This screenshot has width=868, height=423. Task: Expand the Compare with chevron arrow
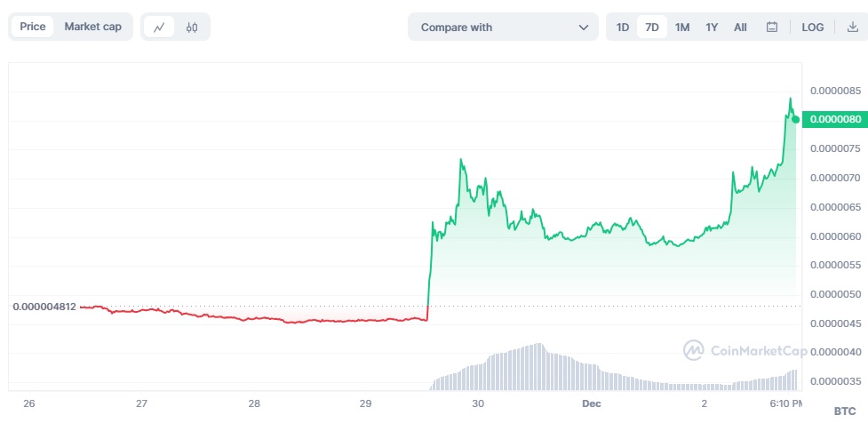[x=584, y=28]
